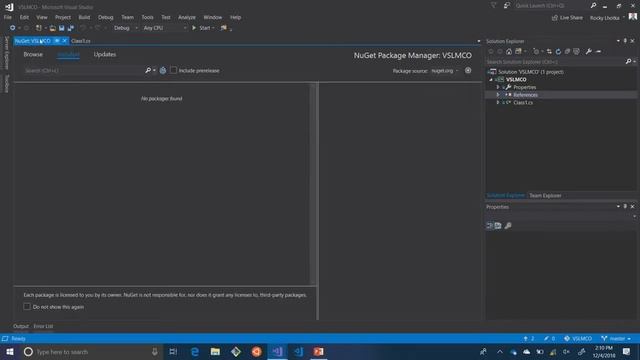The height and width of the screenshot is (360, 640).
Task: Click unpushed commits indicator in status bar
Action: click(x=529, y=339)
